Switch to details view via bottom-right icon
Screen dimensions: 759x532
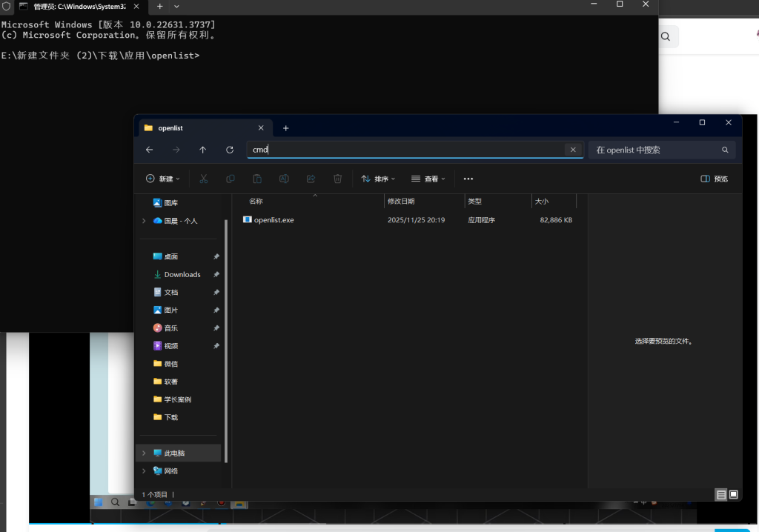(x=720, y=494)
